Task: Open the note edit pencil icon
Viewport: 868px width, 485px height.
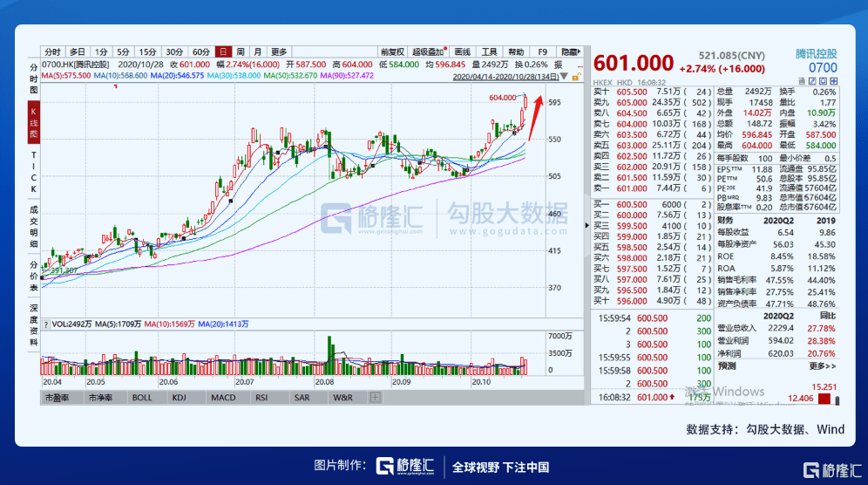Action: pos(812,81)
